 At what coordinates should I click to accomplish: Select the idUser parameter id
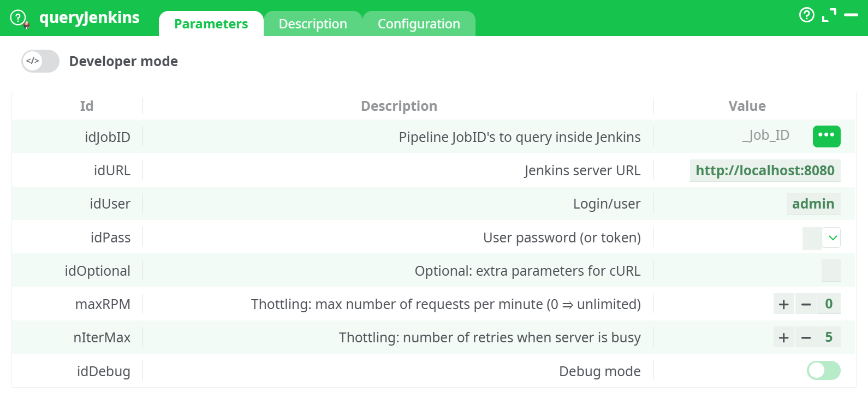click(x=110, y=204)
